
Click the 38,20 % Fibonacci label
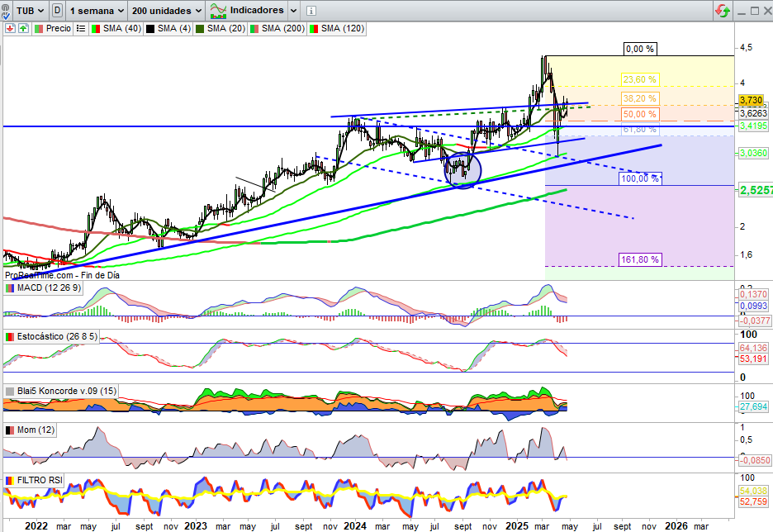(x=639, y=98)
